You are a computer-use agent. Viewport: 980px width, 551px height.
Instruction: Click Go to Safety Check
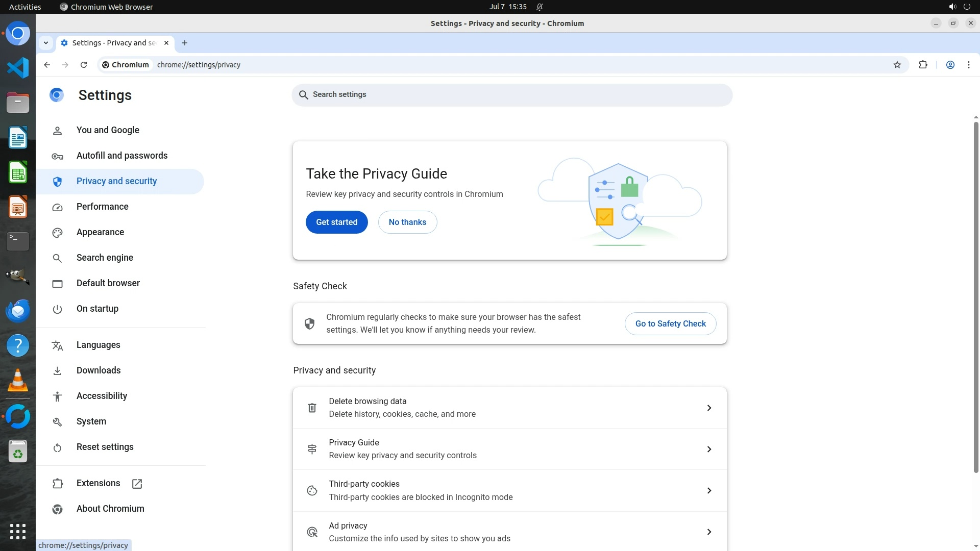[670, 323]
